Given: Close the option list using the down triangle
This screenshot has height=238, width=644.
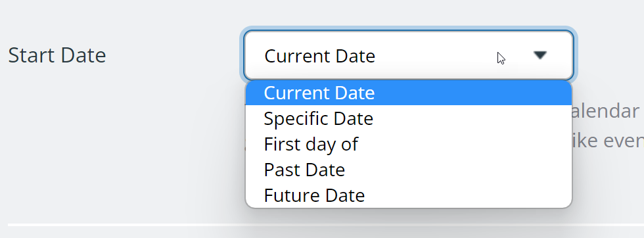Looking at the screenshot, I should pos(540,55).
